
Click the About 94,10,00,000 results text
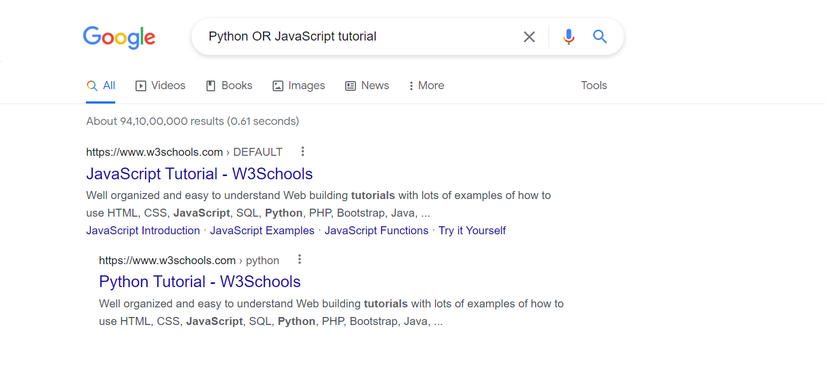click(x=193, y=121)
